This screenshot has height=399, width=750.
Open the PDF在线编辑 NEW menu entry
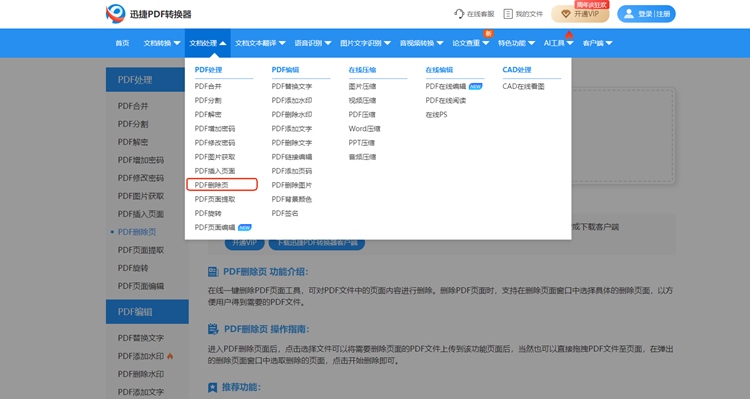[x=453, y=87]
